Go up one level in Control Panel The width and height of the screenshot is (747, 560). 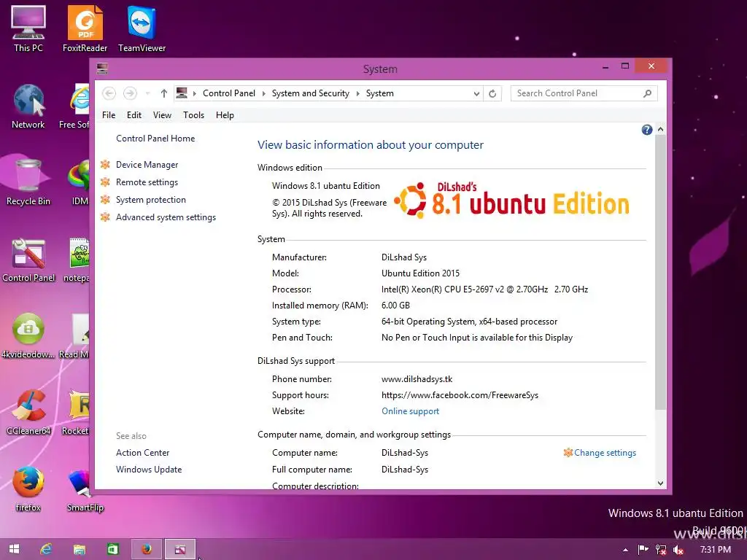point(164,93)
